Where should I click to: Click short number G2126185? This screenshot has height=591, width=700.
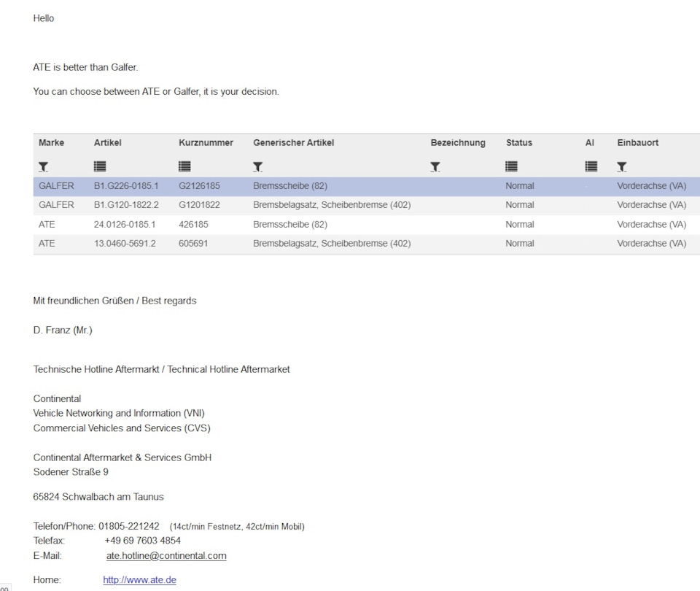199,186
